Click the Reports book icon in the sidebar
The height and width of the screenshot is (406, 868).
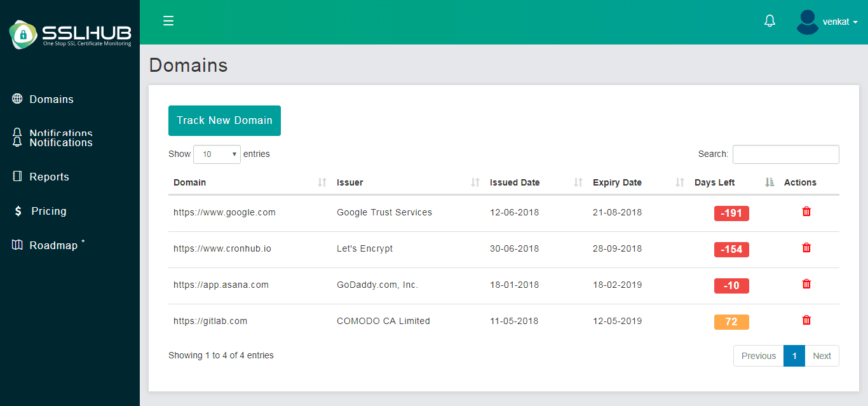(17, 176)
